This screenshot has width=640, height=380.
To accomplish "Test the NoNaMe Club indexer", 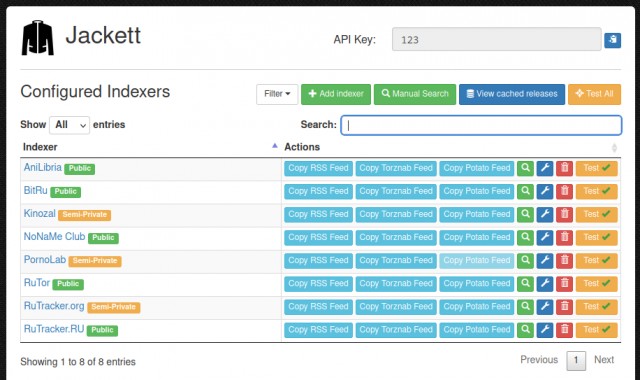I will click(x=596, y=237).
